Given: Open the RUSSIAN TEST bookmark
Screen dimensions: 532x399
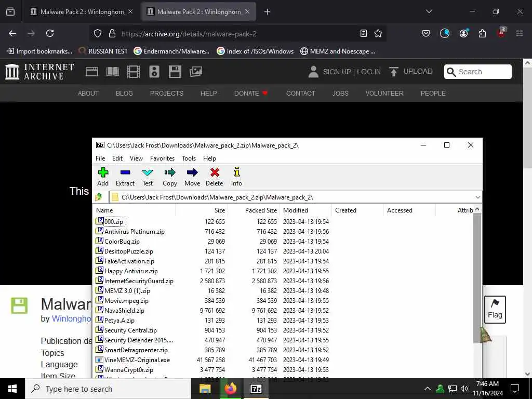Looking at the screenshot, I should (103, 51).
